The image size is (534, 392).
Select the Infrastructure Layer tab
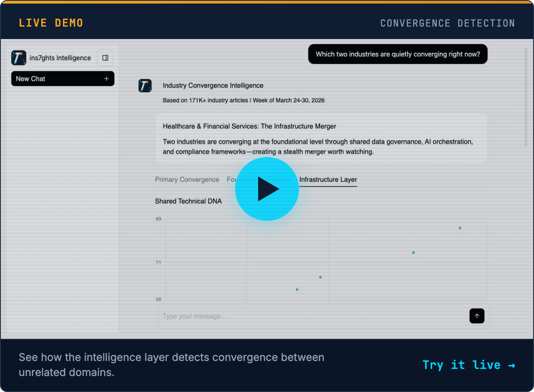[328, 180]
